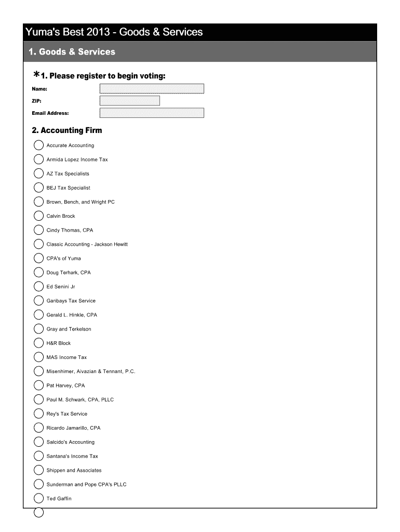This screenshot has height=532, width=400.
Task: Select the Accurate Accounting radio button
Action: (39, 145)
